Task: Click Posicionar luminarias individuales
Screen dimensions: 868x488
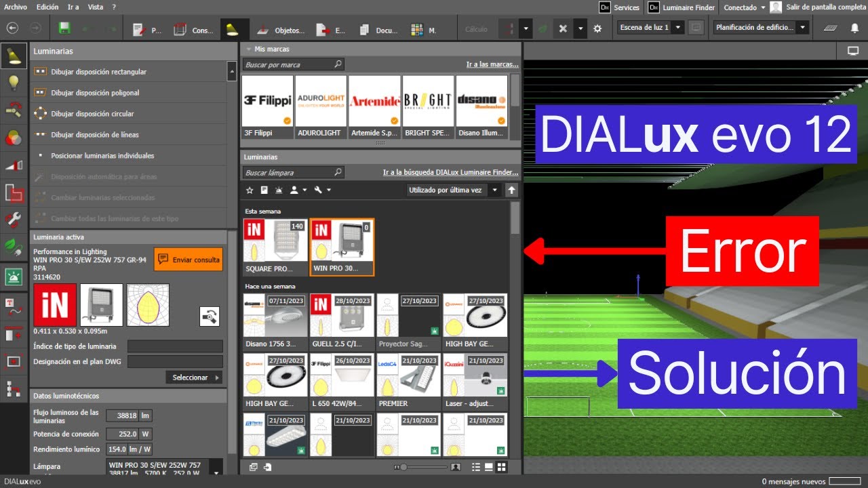Action: (128, 156)
